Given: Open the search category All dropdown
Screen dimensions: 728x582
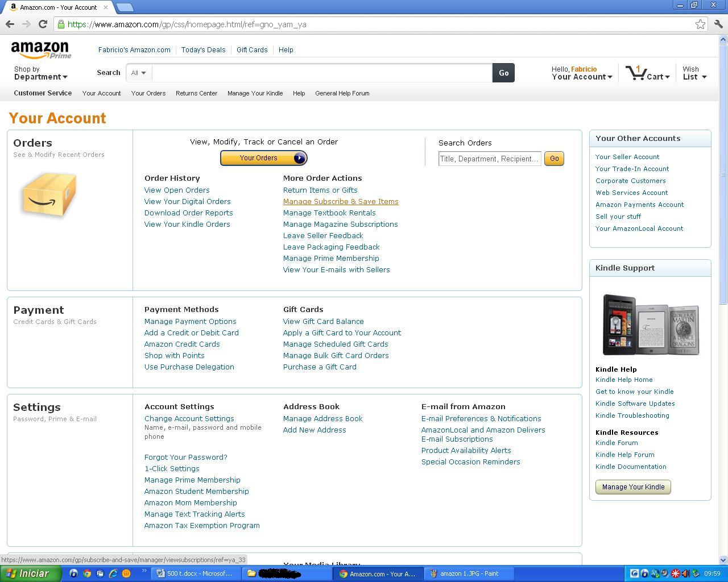Looking at the screenshot, I should 139,73.
